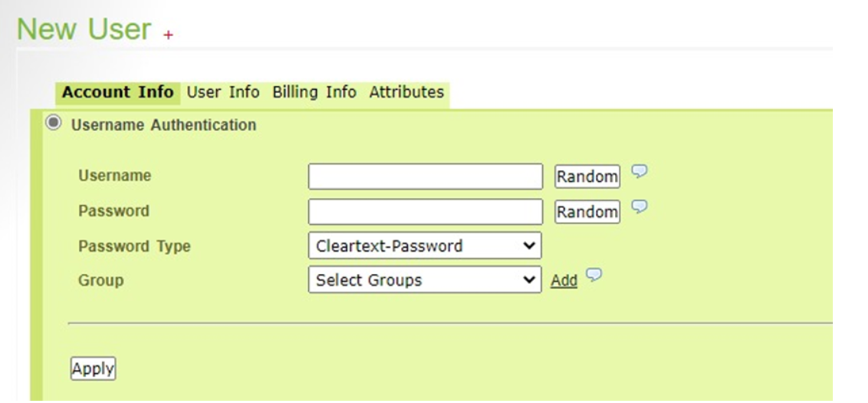Click the help bubble icon beside Password Random
The image size is (868, 403).
point(639,206)
